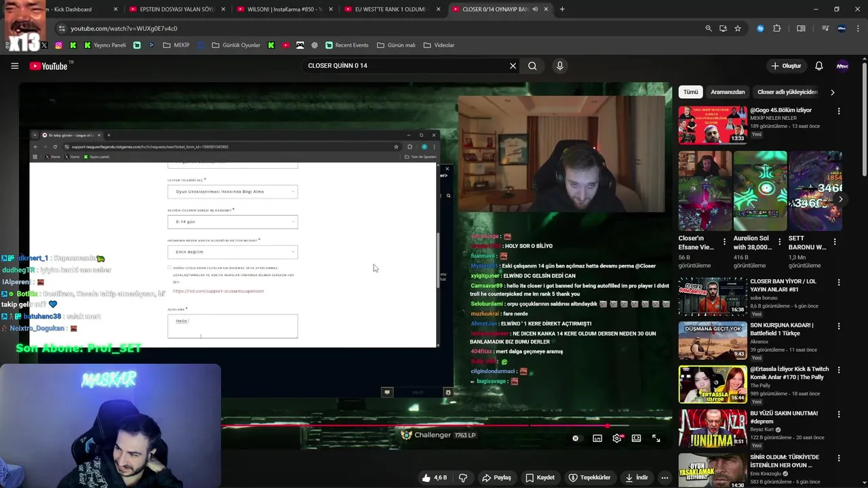View site information icon in the address bar
Image resolution: width=868 pixels, height=488 pixels.
[62, 28]
